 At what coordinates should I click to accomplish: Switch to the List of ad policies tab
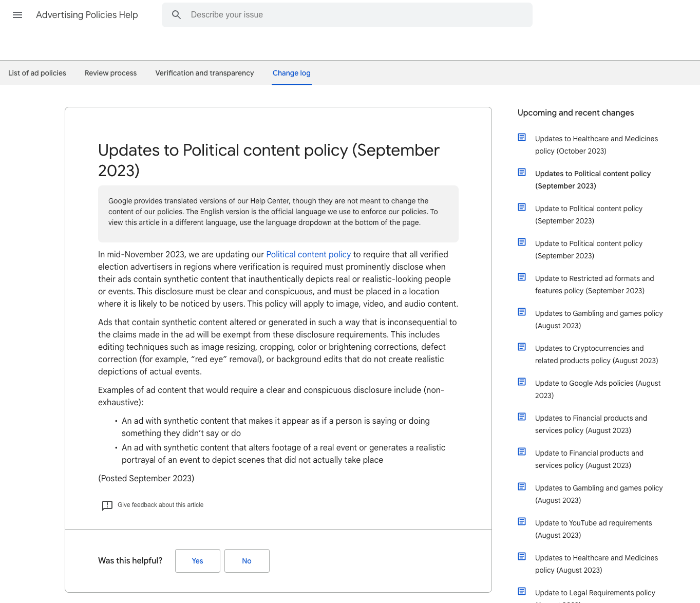[x=36, y=73]
